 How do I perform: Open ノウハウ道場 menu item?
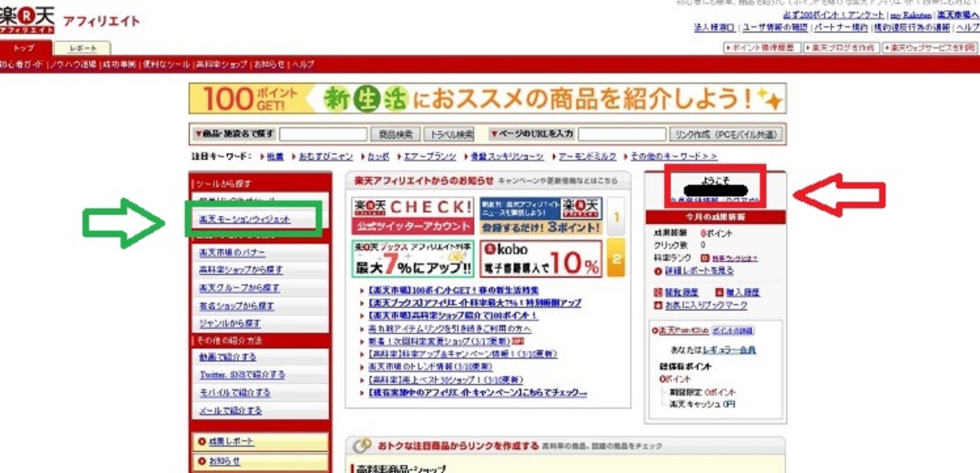[x=72, y=65]
